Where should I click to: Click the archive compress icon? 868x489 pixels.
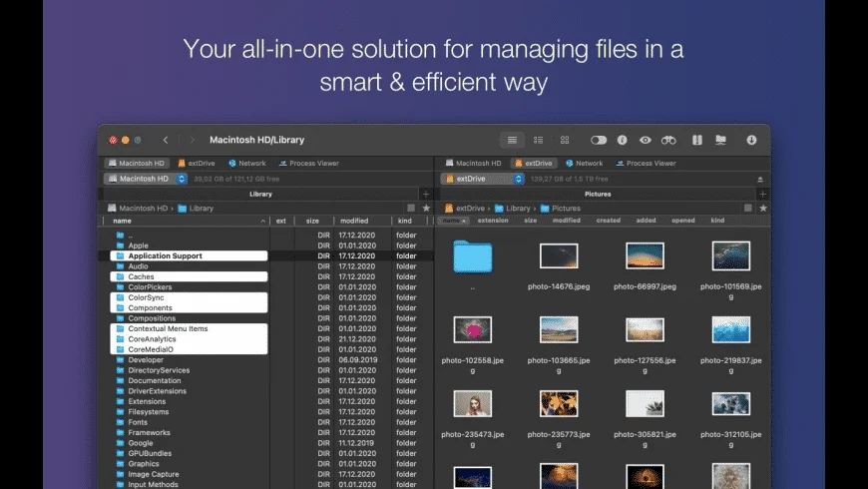click(x=697, y=140)
